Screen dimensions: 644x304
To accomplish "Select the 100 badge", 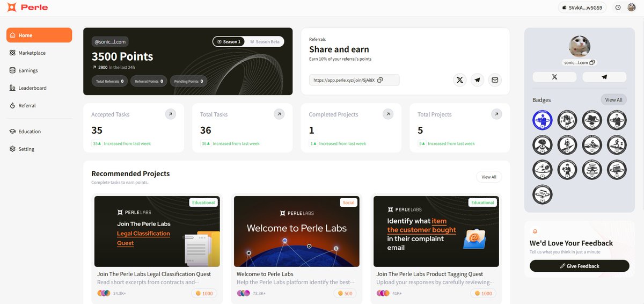I will pyautogui.click(x=543, y=194).
